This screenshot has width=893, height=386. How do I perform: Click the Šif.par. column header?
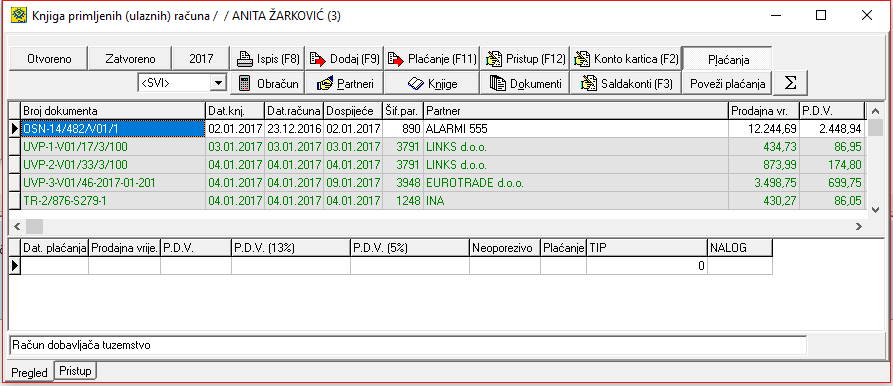tap(403, 111)
